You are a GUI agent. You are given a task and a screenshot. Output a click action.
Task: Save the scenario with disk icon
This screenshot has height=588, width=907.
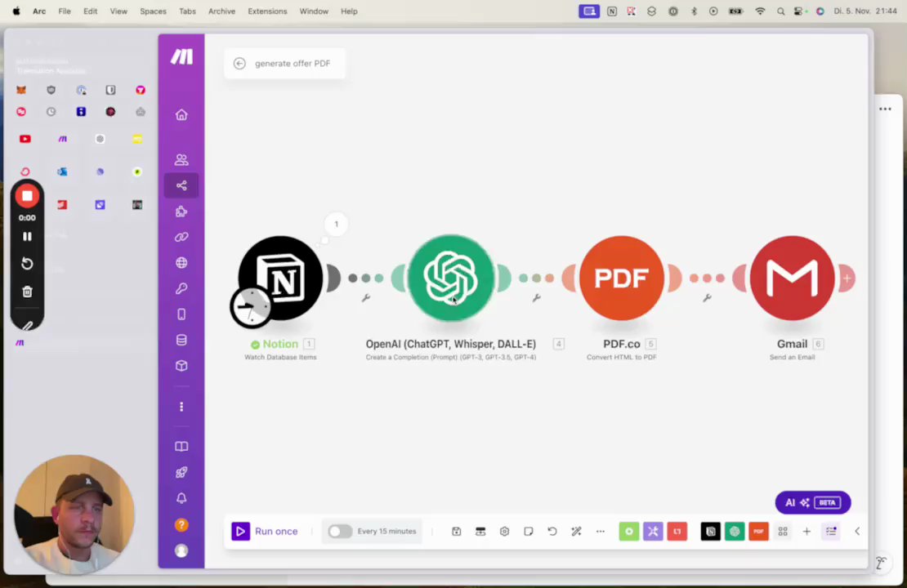tap(457, 532)
